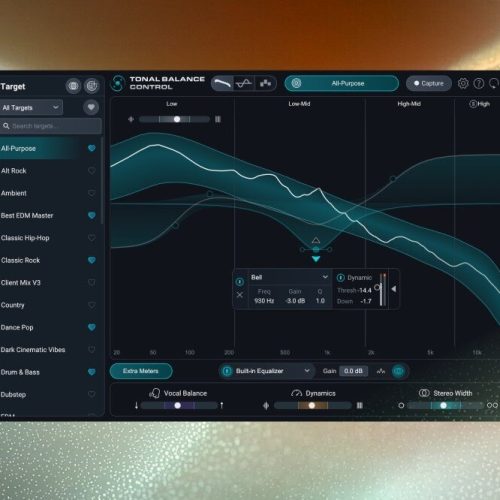Screen dimensions: 500x500
Task: Toggle the Dynamic mode power button
Action: pyautogui.click(x=340, y=278)
